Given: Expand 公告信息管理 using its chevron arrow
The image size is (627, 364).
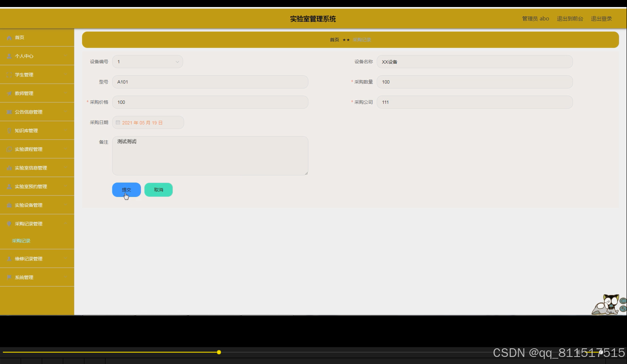Looking at the screenshot, I should pos(66,112).
